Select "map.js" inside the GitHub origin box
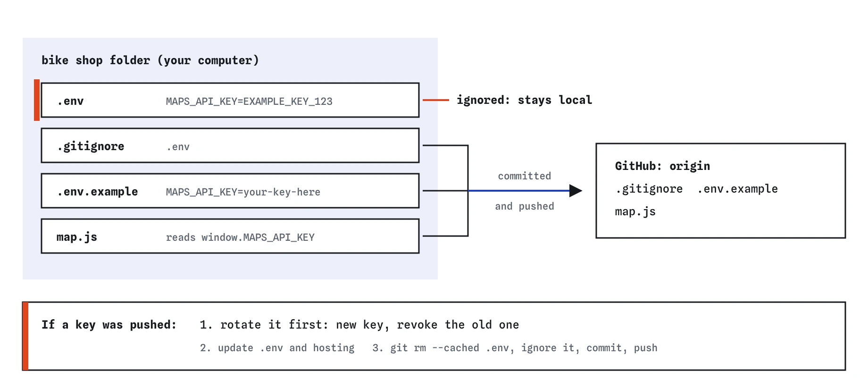This screenshot has width=868, height=389. (x=635, y=211)
